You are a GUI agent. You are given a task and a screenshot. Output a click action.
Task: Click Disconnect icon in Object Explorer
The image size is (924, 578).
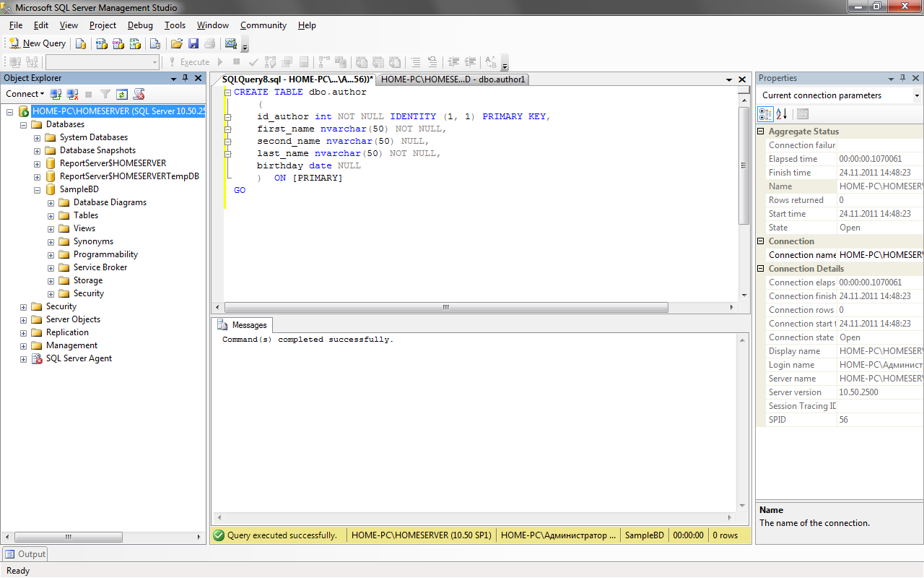point(72,94)
